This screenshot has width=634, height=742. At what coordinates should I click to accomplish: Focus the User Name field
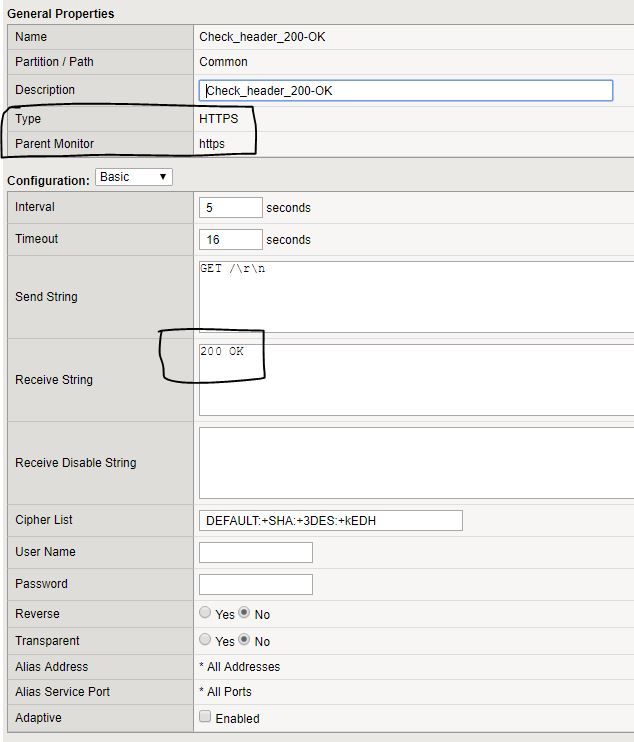click(256, 552)
